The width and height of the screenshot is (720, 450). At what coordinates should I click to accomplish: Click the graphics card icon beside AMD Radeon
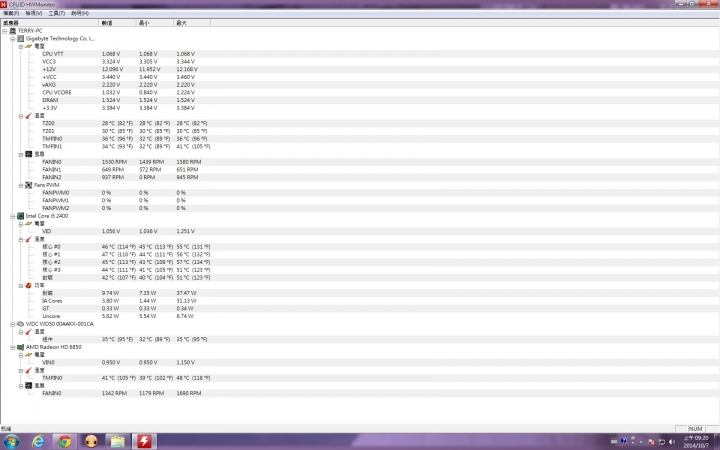21,347
